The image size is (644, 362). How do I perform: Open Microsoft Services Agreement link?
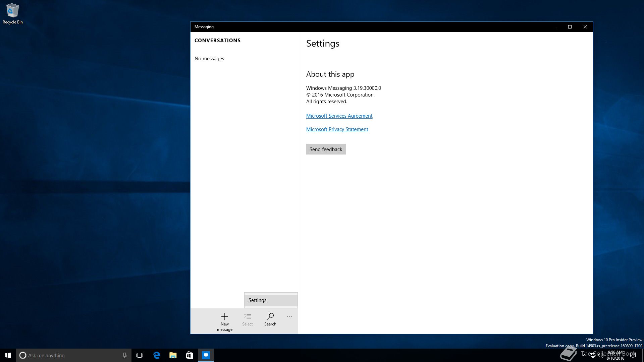click(x=339, y=116)
